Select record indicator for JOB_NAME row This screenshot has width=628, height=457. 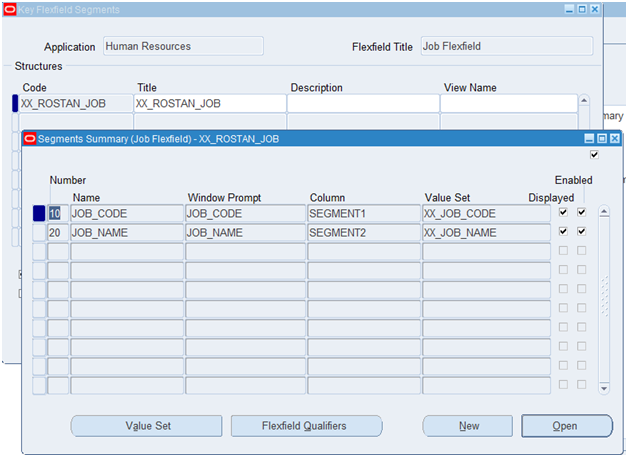tap(39, 233)
